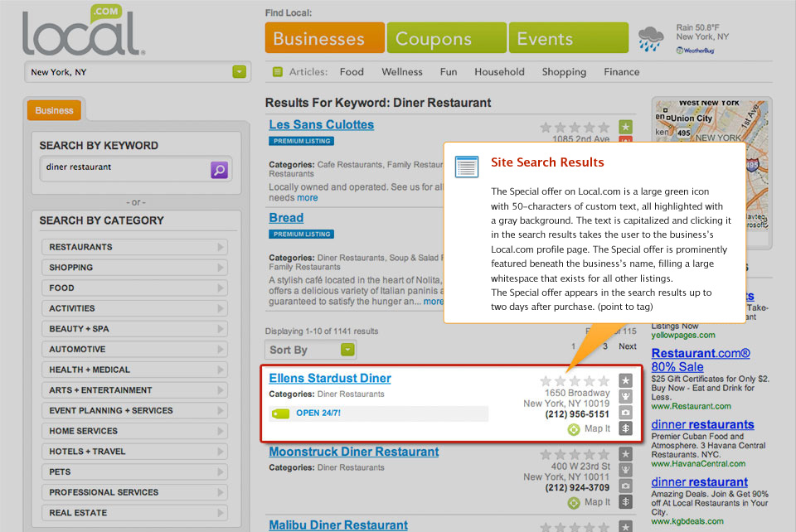Open the Restaurant.com 80% Sale ad
This screenshot has width=796, height=532.
pyautogui.click(x=701, y=360)
